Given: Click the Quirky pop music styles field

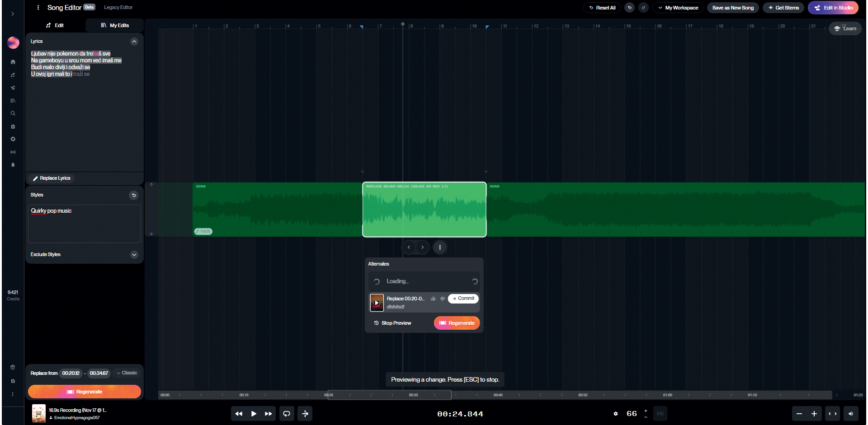Looking at the screenshot, I should 85,224.
